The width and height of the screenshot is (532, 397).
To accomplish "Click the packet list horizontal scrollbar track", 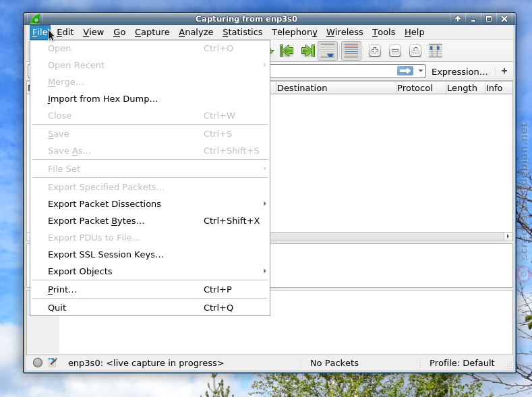I will (387, 237).
